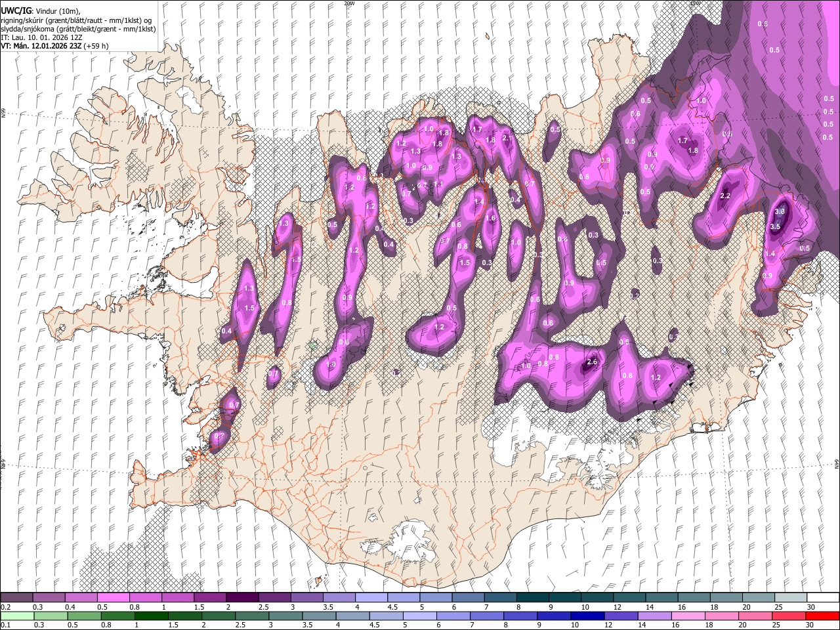Pick lower legend pale green swatch between 0.1 and 0.3

click(16, 616)
